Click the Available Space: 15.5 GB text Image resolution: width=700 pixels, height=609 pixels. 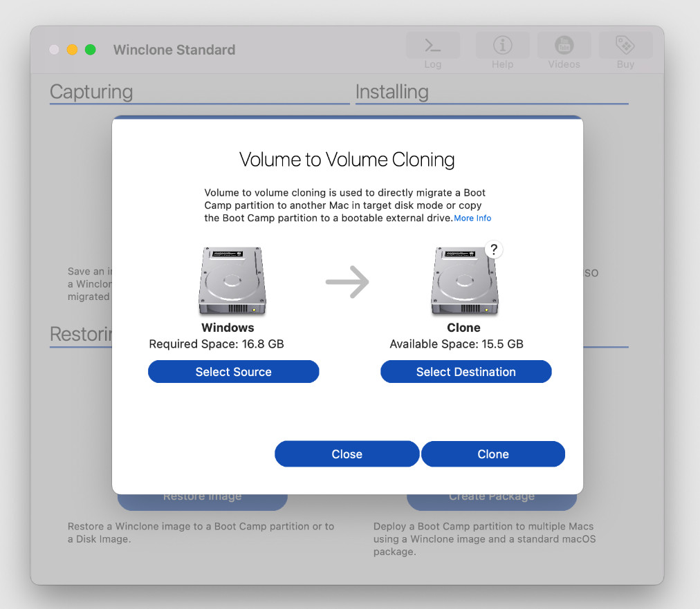tap(457, 344)
